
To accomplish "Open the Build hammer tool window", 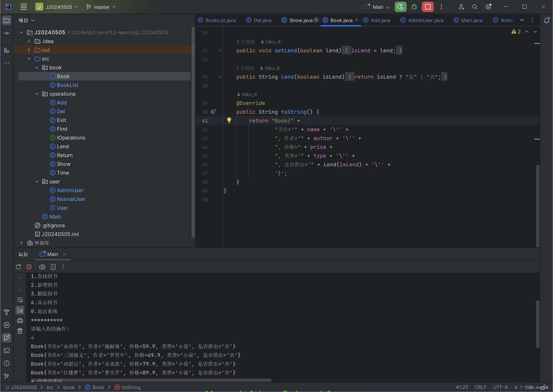I will click(x=7, y=312).
